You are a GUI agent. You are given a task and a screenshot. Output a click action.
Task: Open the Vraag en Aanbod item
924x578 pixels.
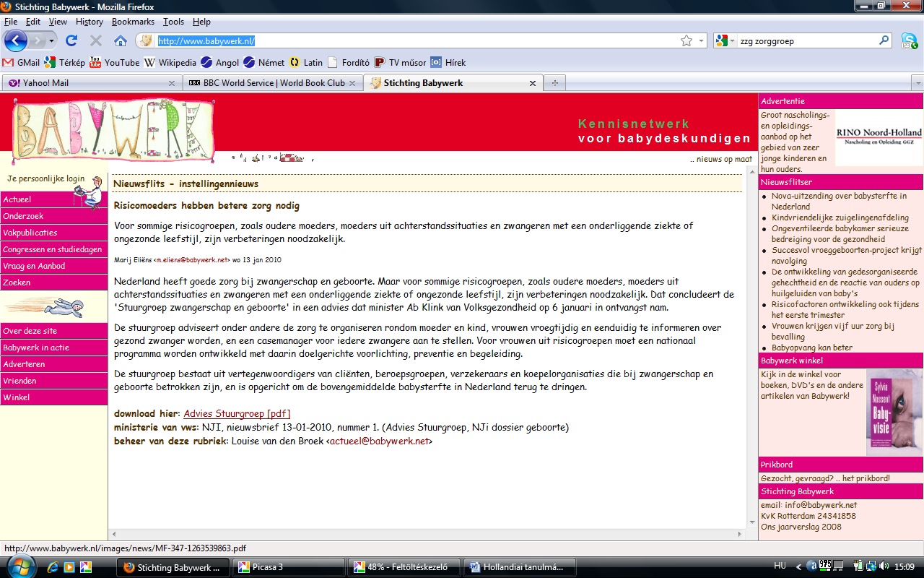point(54,266)
